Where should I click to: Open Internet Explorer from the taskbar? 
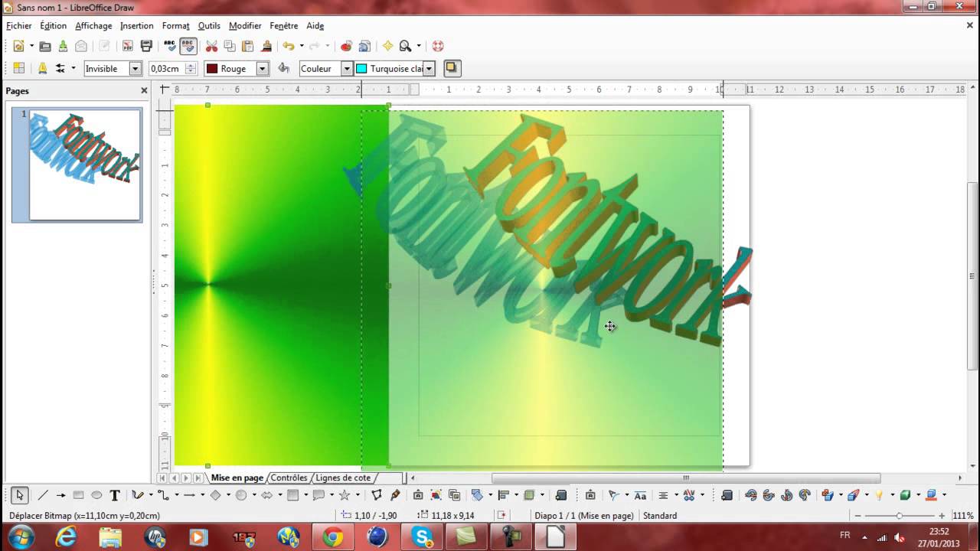coord(67,537)
